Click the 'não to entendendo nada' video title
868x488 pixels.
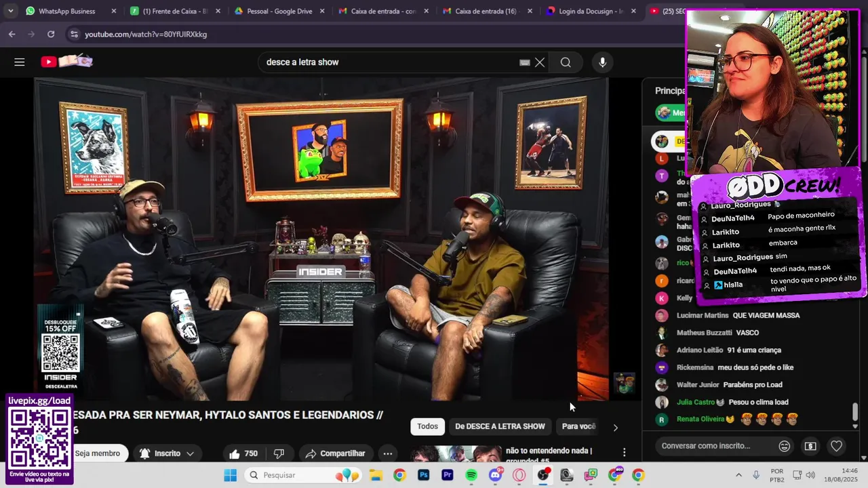tap(549, 455)
